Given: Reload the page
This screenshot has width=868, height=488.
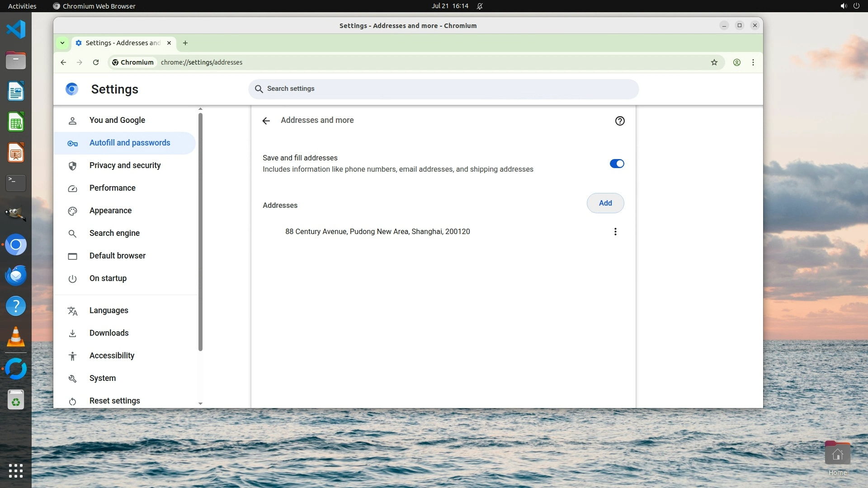Looking at the screenshot, I should [x=96, y=62].
